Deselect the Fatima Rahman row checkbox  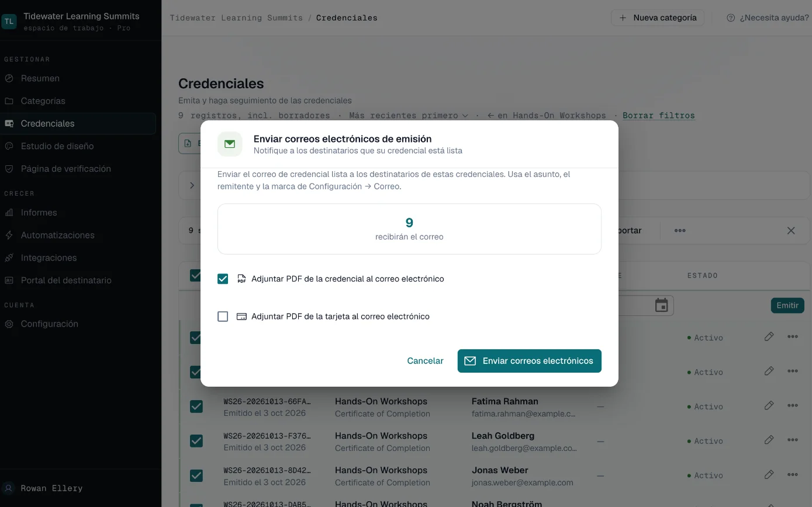(196, 407)
